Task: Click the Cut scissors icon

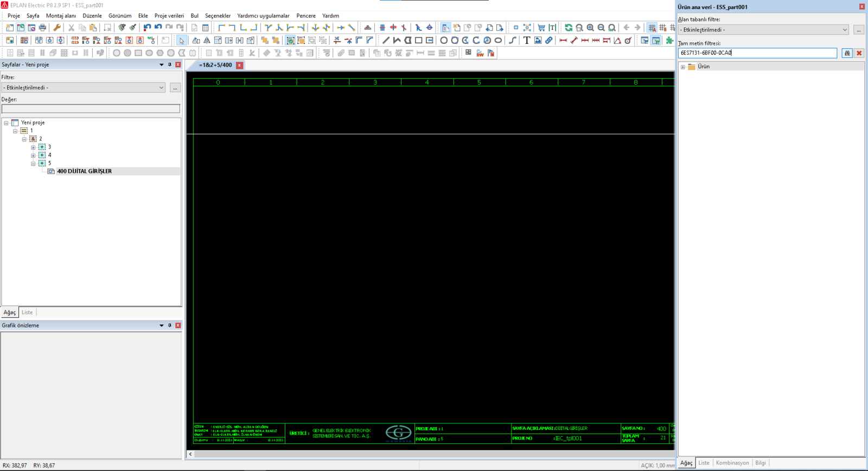Action: click(x=71, y=28)
